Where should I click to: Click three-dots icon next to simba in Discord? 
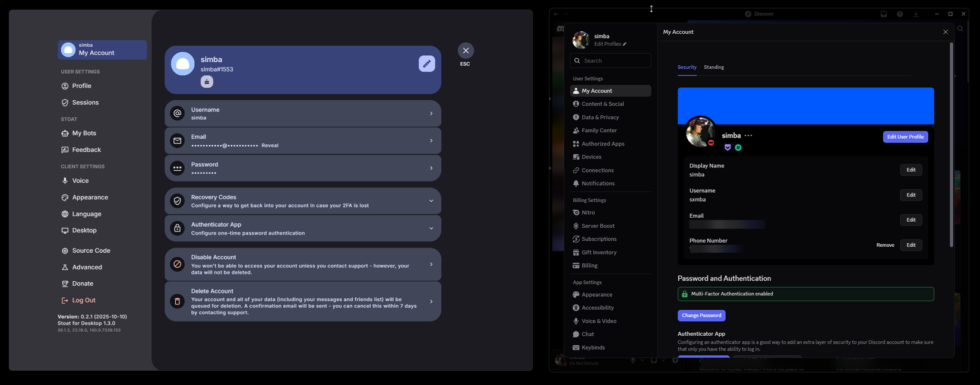click(x=748, y=136)
